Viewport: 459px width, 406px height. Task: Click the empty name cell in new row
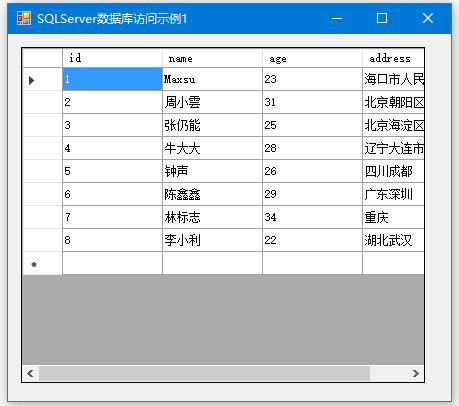(x=212, y=263)
